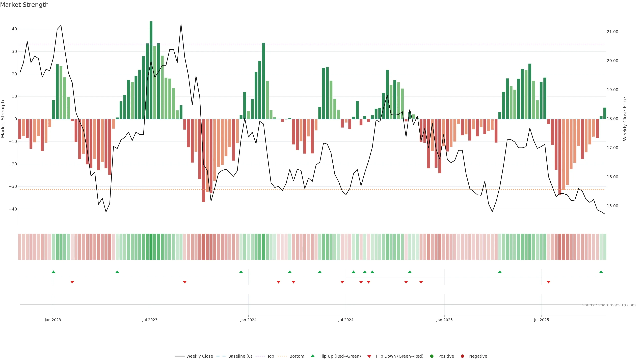Click the last green flip-up marker at far right
This screenshot has width=644, height=362.
click(601, 272)
